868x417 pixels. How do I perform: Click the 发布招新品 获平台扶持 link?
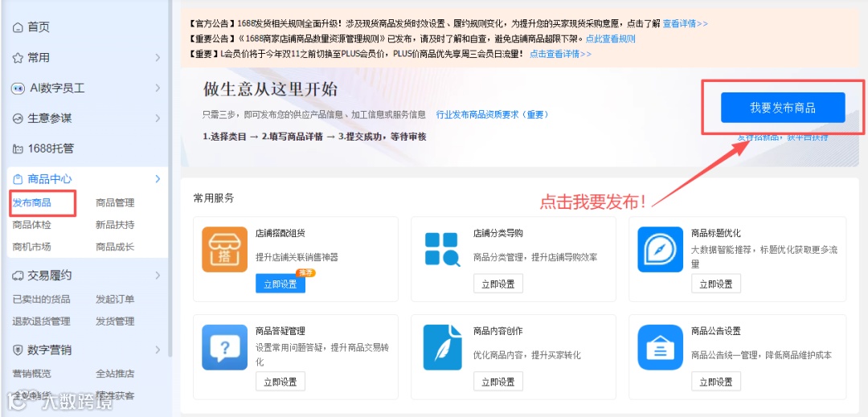tap(783, 137)
